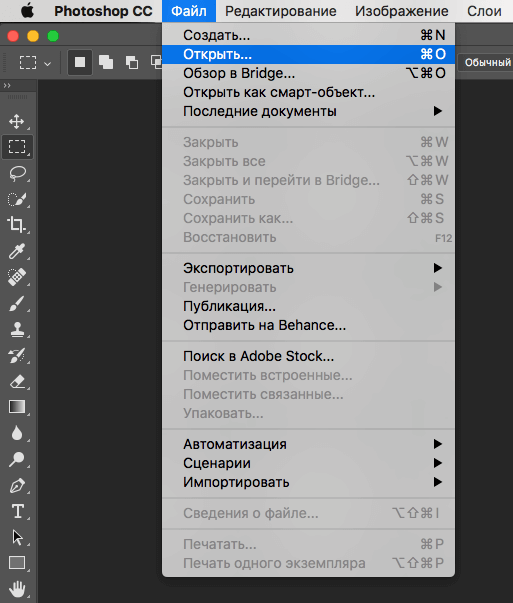This screenshot has height=603, width=513.
Task: Select the Hand tool
Action: pos(17,588)
